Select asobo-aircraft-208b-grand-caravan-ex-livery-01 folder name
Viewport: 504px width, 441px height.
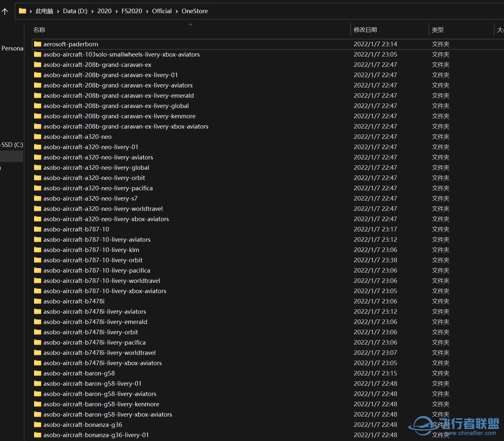111,75
